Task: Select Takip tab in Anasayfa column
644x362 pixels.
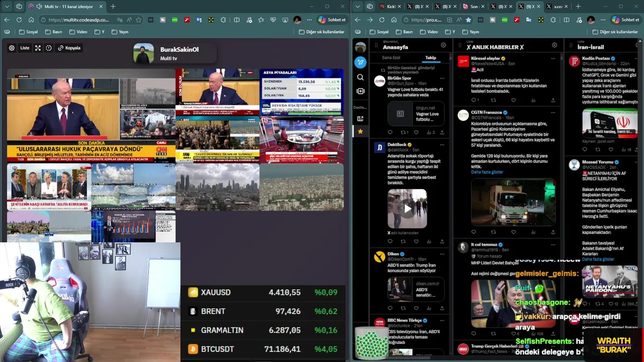Action: pos(431,58)
